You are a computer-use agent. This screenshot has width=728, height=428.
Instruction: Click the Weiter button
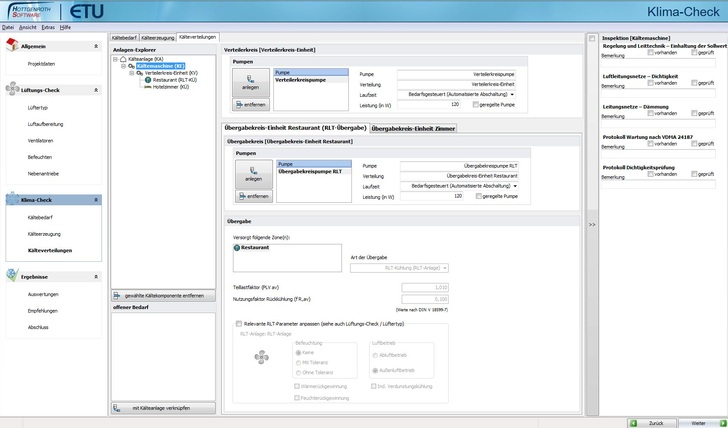696,422
